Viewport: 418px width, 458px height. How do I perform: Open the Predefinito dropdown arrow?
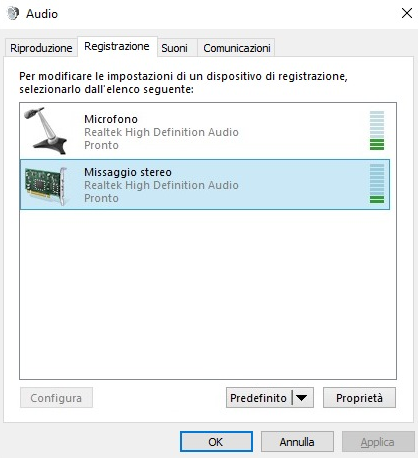(302, 398)
